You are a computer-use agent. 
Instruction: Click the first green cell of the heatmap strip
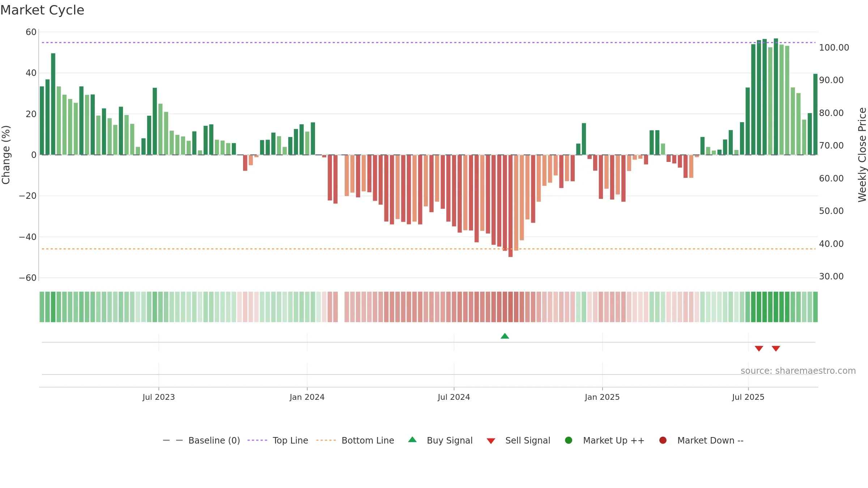pos(42,307)
